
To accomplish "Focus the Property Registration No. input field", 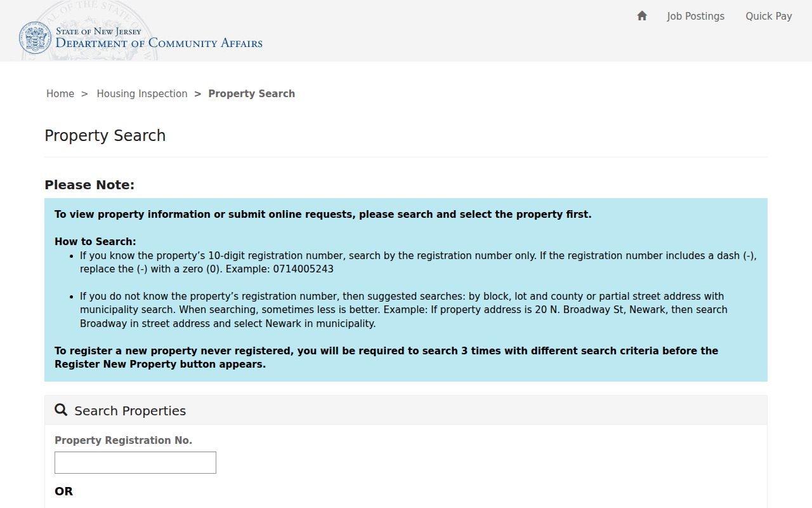I will [x=135, y=462].
